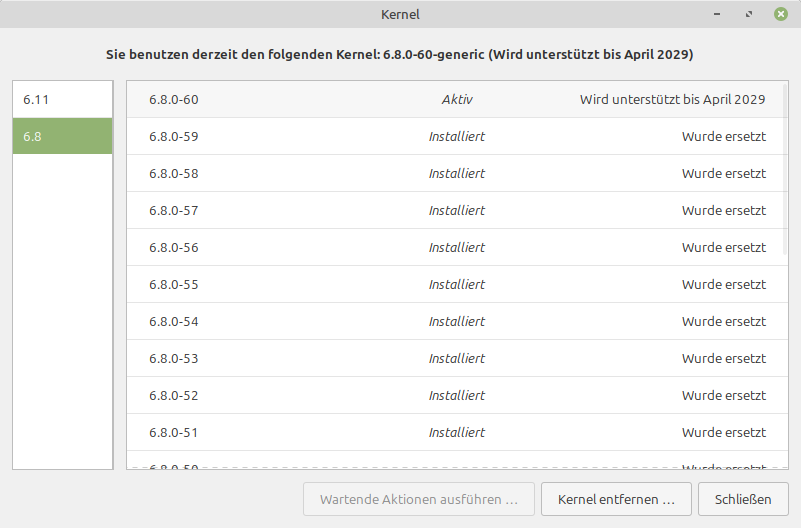801x528 pixels.
Task: Click the Kernel entfernen button
Action: 616,499
